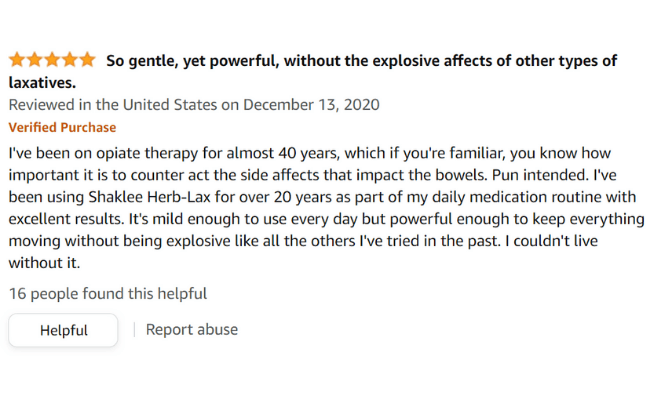The width and height of the screenshot is (650, 400).
Task: Click the third star in the rating
Action: click(x=52, y=60)
